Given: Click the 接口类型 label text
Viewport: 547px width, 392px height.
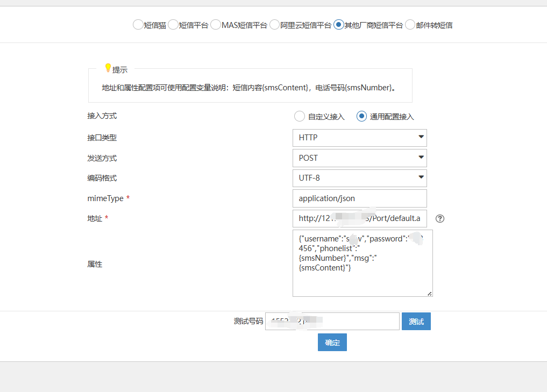Looking at the screenshot, I should [102, 138].
